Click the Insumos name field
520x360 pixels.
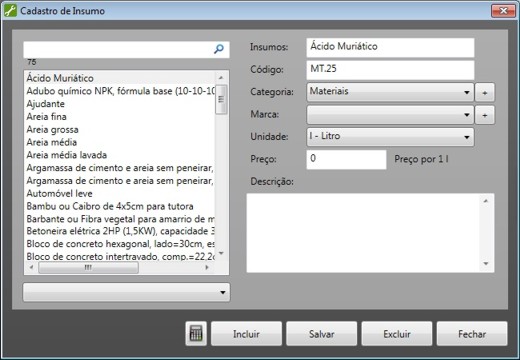click(390, 47)
